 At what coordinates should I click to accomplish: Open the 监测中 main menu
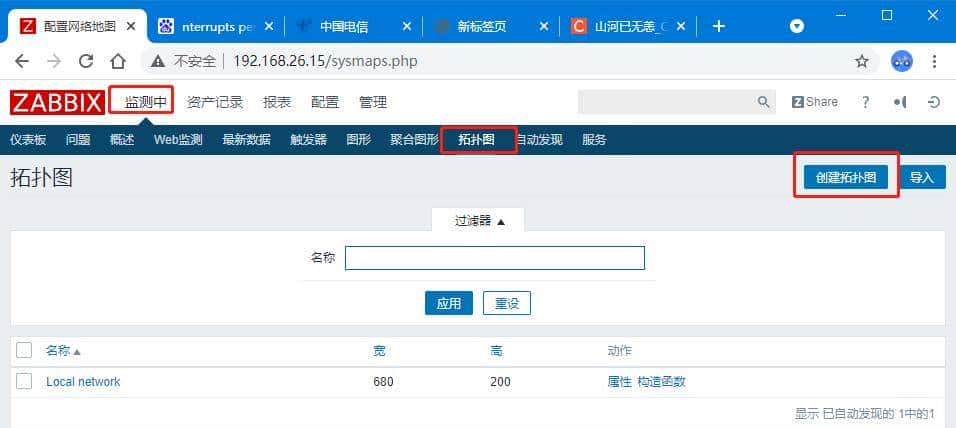tap(146, 102)
